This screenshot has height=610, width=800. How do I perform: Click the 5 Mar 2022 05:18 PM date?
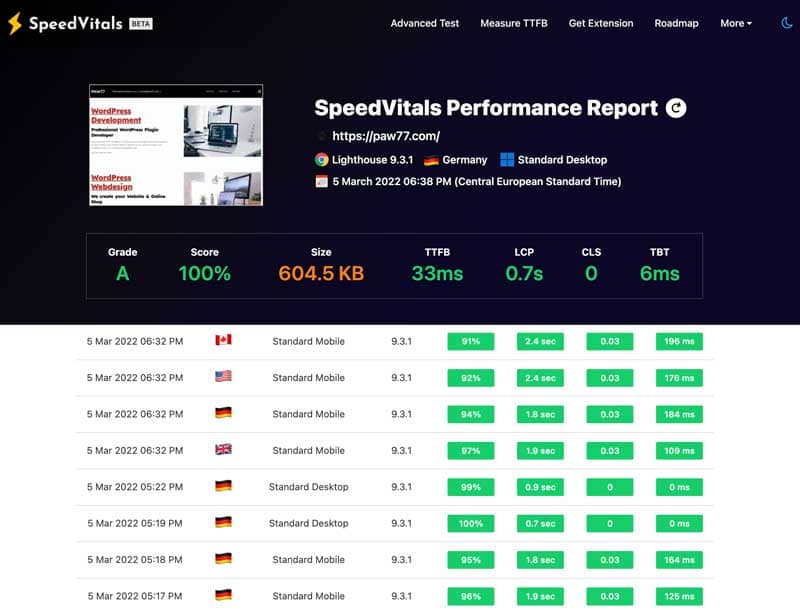[135, 560]
